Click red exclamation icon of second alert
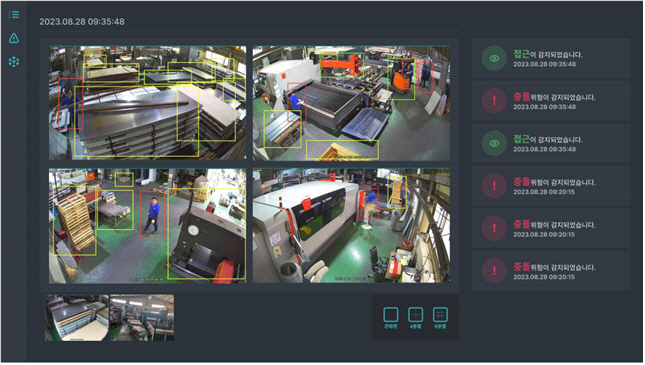645x365 pixels. (494, 101)
